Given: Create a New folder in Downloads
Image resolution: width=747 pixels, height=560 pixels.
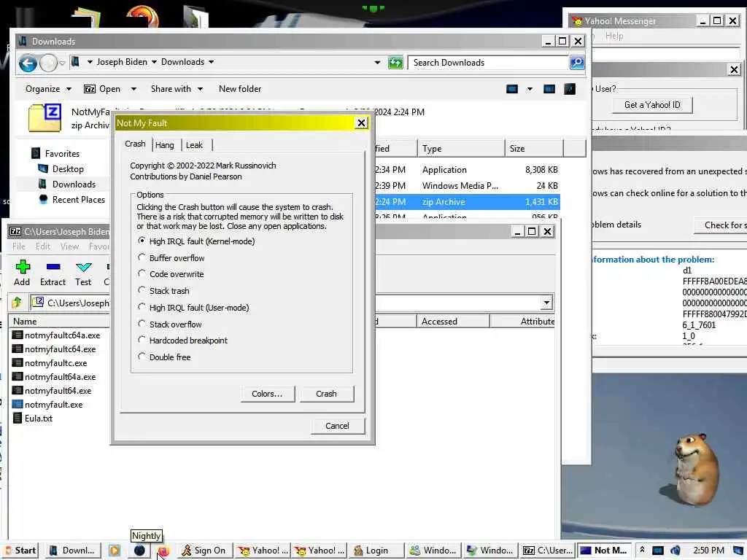Looking at the screenshot, I should (x=240, y=88).
